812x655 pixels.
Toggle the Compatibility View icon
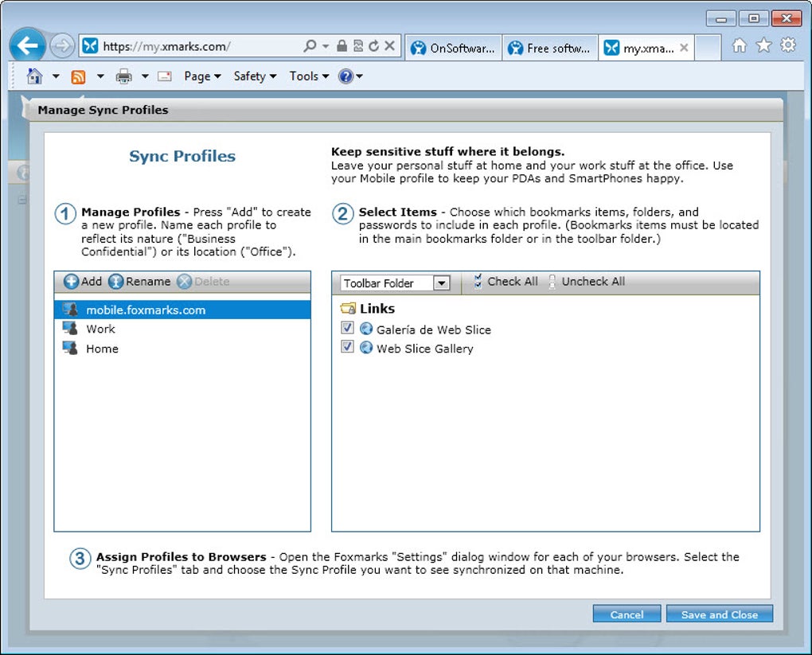358,46
